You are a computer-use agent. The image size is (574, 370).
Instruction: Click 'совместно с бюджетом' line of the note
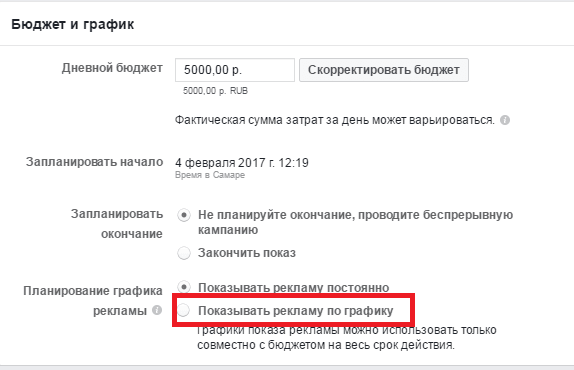[x=326, y=345]
